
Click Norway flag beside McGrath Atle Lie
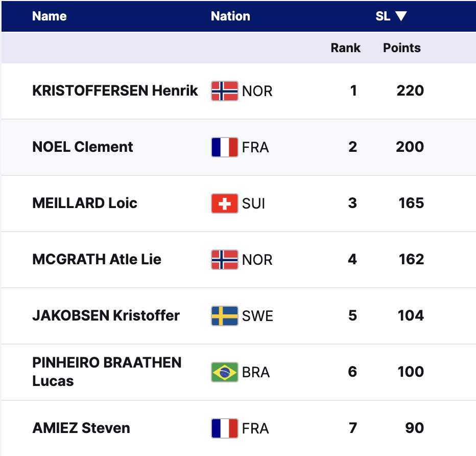coord(225,260)
